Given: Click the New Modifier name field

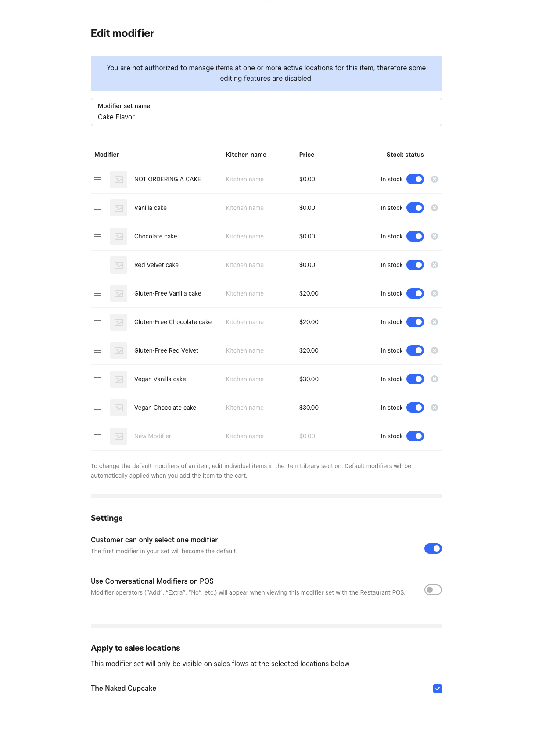Looking at the screenshot, I should [176, 436].
